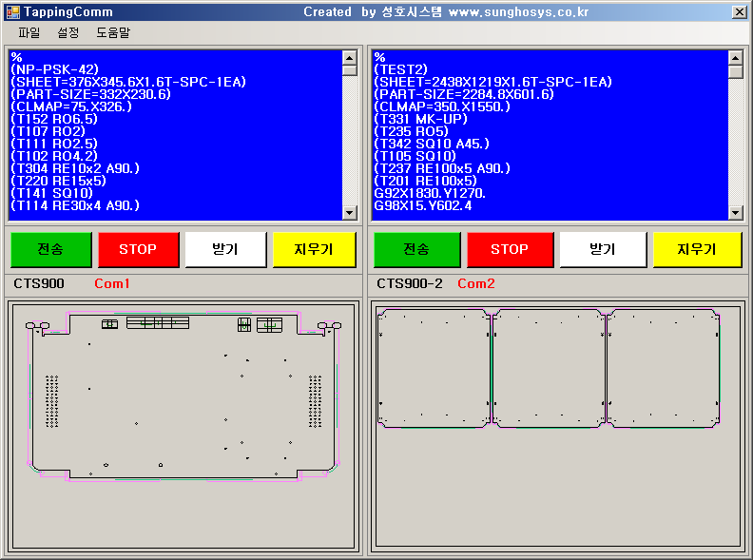
Task: Click the red STOP button for CTS900
Action: (x=138, y=249)
